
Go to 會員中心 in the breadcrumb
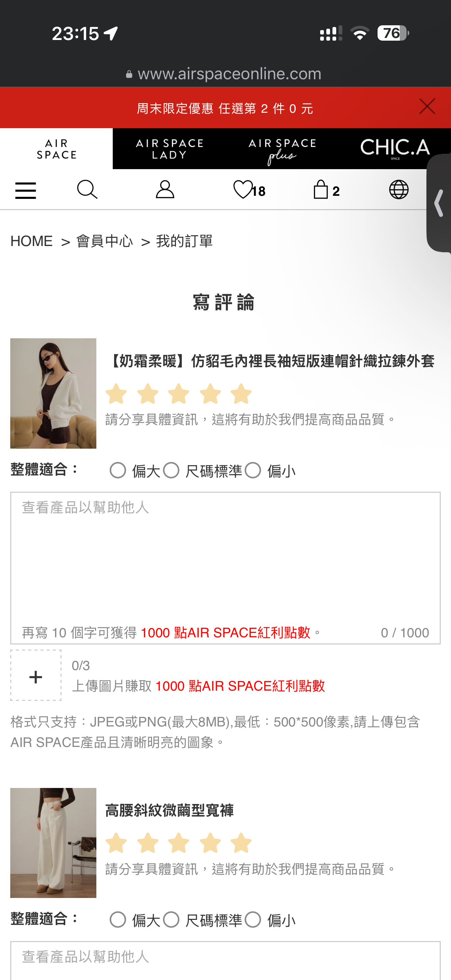click(105, 241)
